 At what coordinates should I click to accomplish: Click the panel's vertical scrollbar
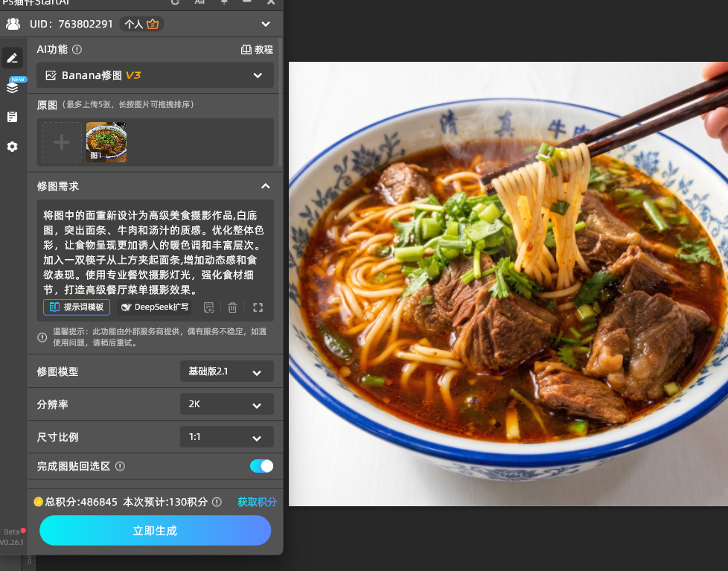(280, 102)
